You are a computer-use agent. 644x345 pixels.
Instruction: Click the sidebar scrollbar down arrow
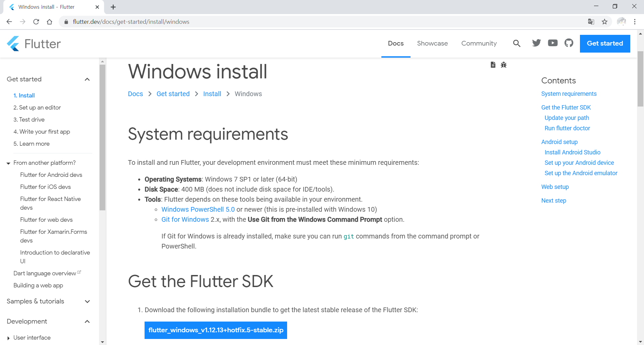102,342
